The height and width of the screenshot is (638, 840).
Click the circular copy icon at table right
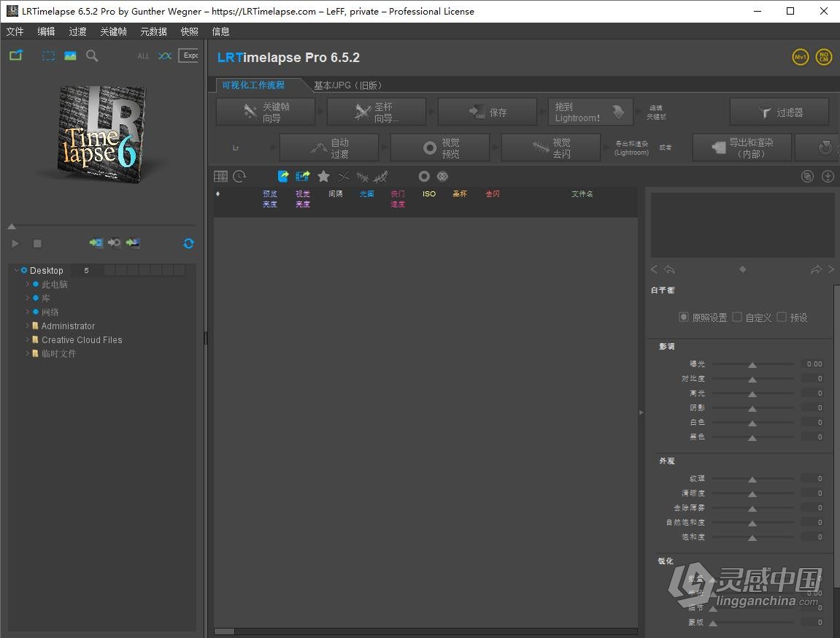(x=807, y=176)
